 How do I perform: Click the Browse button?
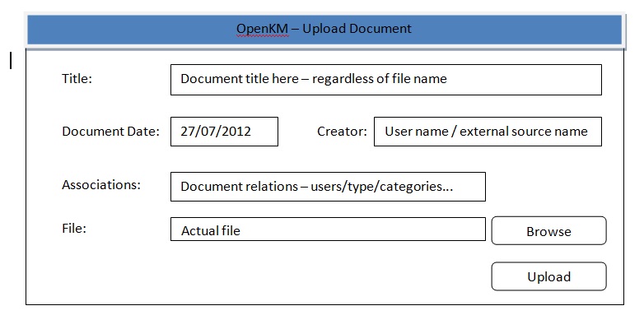548,230
